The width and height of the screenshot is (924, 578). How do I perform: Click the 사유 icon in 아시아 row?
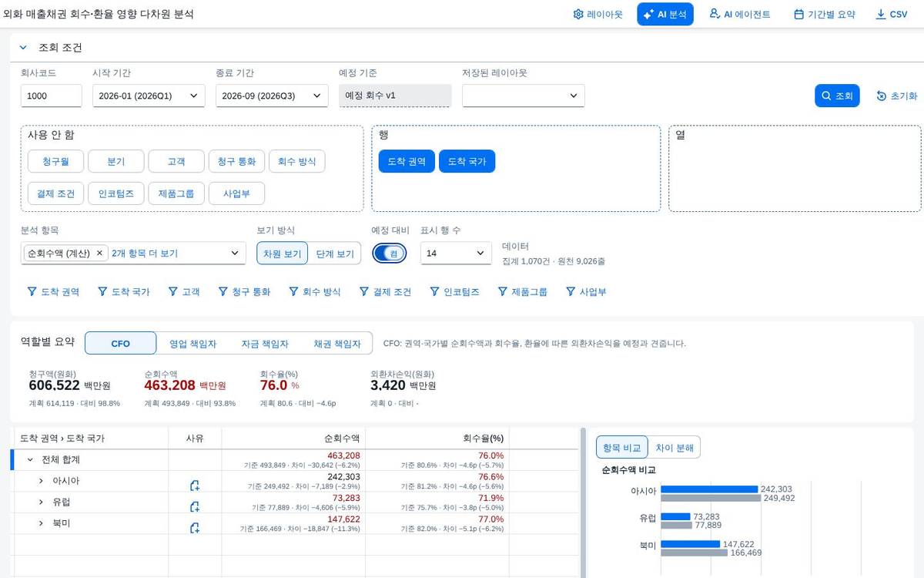pyautogui.click(x=195, y=486)
